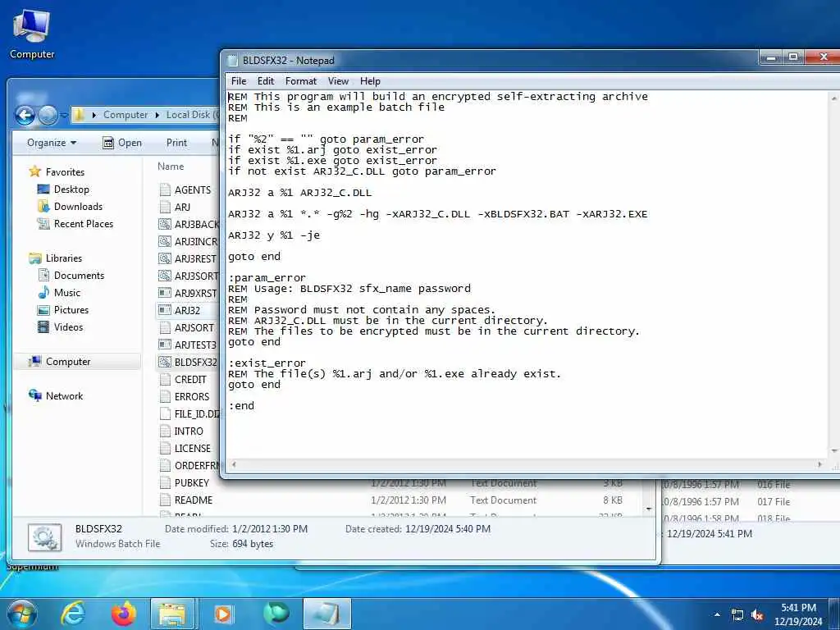
Task: Open the Windows Start menu
Action: click(x=21, y=614)
